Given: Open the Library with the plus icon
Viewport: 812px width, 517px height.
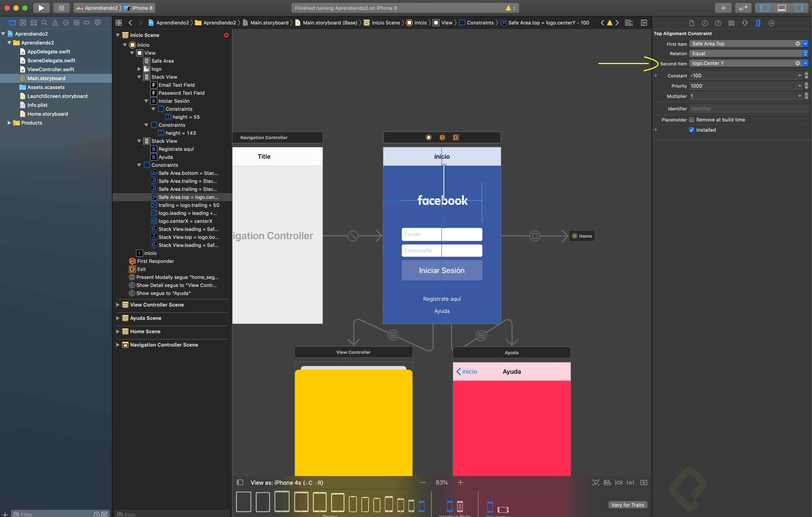Looking at the screenshot, I should pyautogui.click(x=723, y=8).
